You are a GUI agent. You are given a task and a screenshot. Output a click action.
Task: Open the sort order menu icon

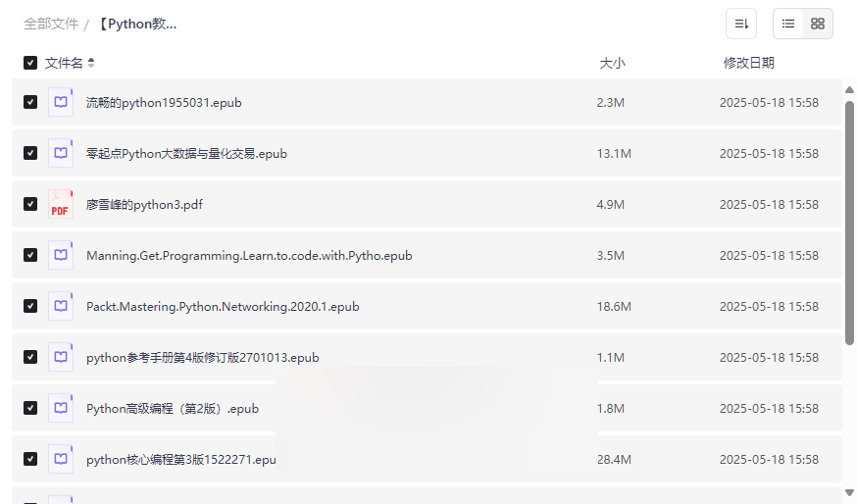[x=741, y=24]
